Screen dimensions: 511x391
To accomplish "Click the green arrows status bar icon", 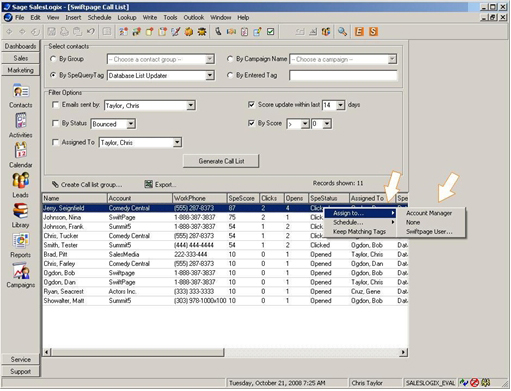I will point(464,383).
